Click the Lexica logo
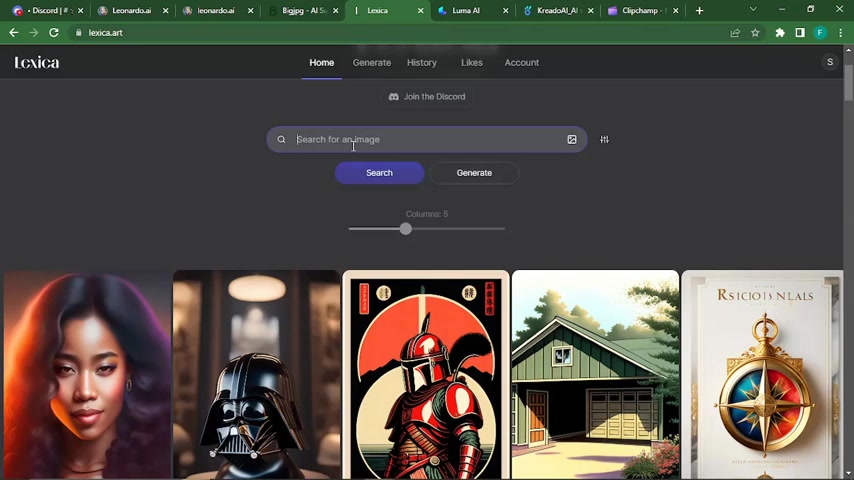 point(36,63)
